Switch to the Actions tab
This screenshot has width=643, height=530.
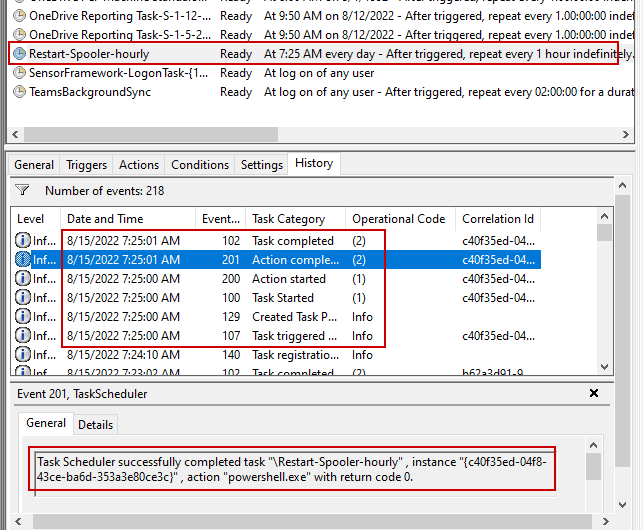coord(139,165)
